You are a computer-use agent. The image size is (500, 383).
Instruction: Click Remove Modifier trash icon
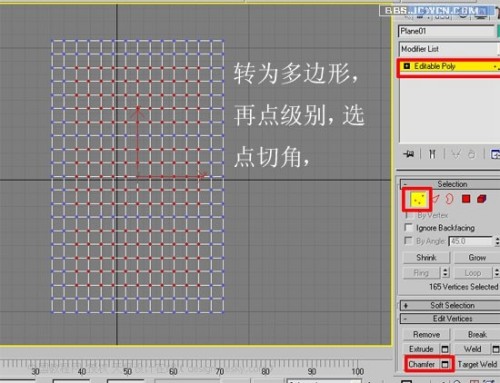[x=471, y=154]
